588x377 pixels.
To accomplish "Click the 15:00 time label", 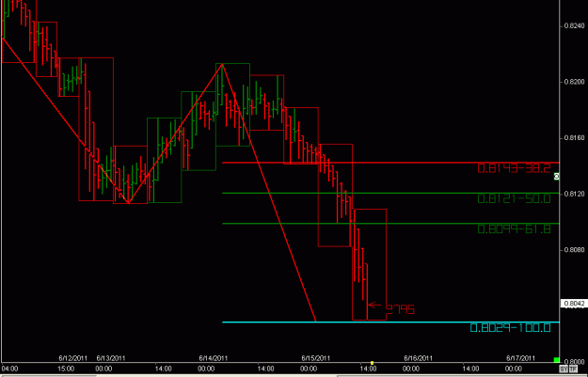I will point(67,369).
